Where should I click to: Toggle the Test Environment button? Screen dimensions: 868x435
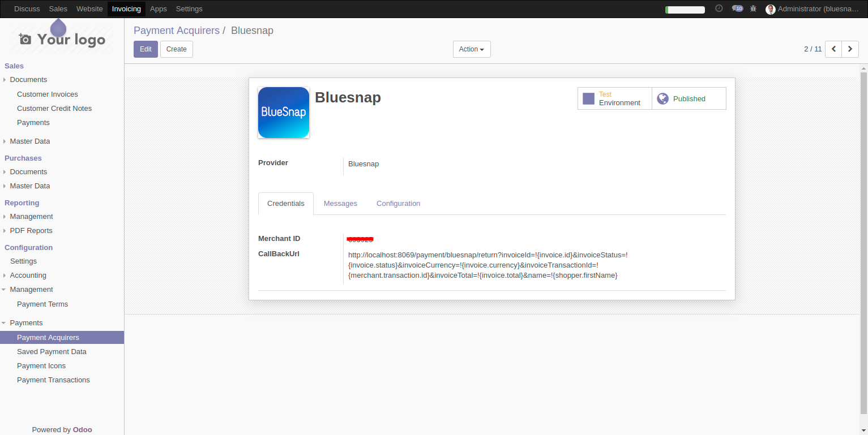tap(615, 98)
